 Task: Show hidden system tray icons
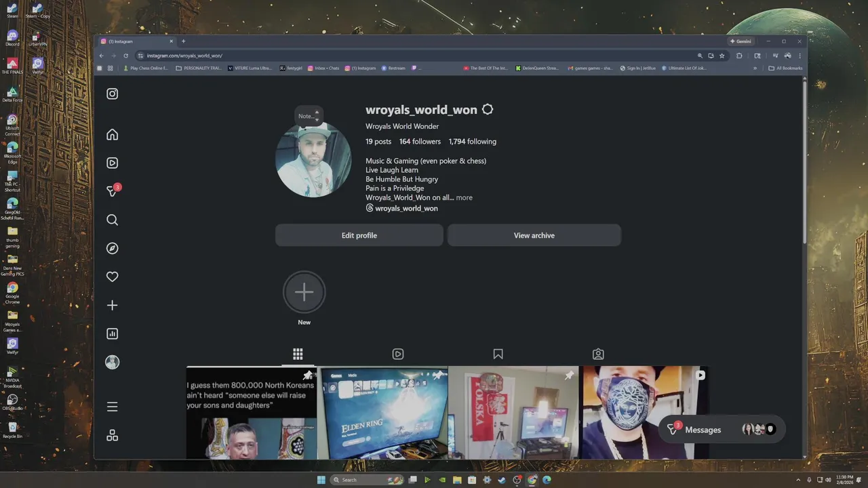pos(799,480)
